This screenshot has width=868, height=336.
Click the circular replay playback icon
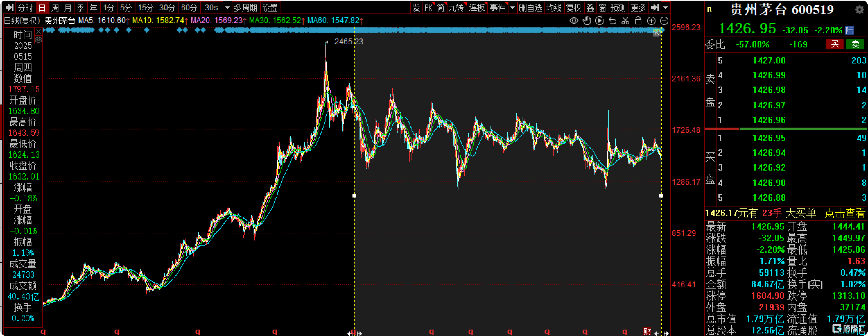(x=599, y=21)
